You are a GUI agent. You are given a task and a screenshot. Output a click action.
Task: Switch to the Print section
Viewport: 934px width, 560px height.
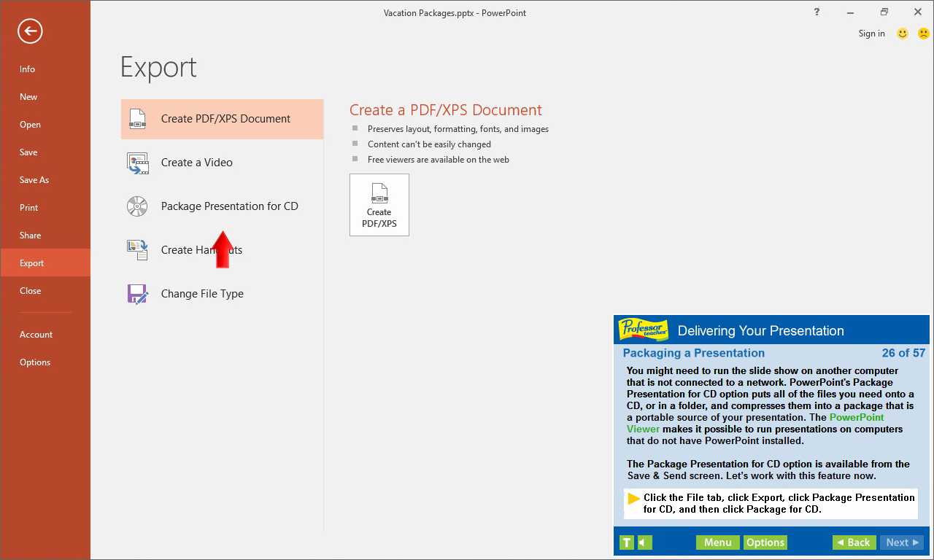(x=28, y=207)
